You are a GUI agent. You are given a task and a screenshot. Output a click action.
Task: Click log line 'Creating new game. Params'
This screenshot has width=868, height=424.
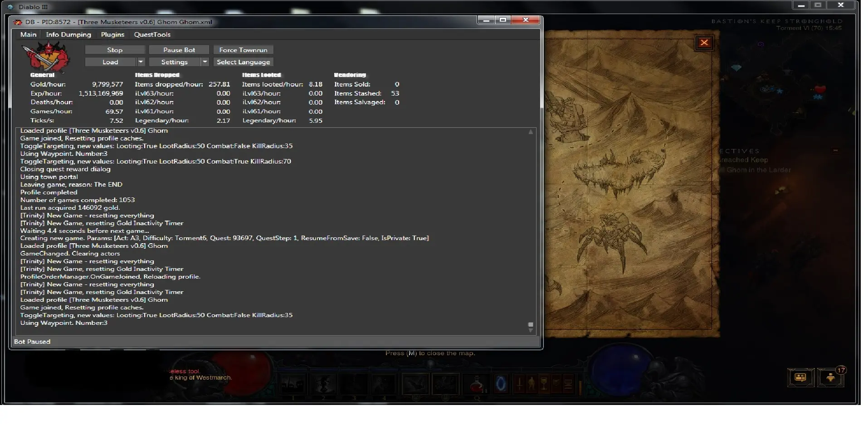[224, 238]
